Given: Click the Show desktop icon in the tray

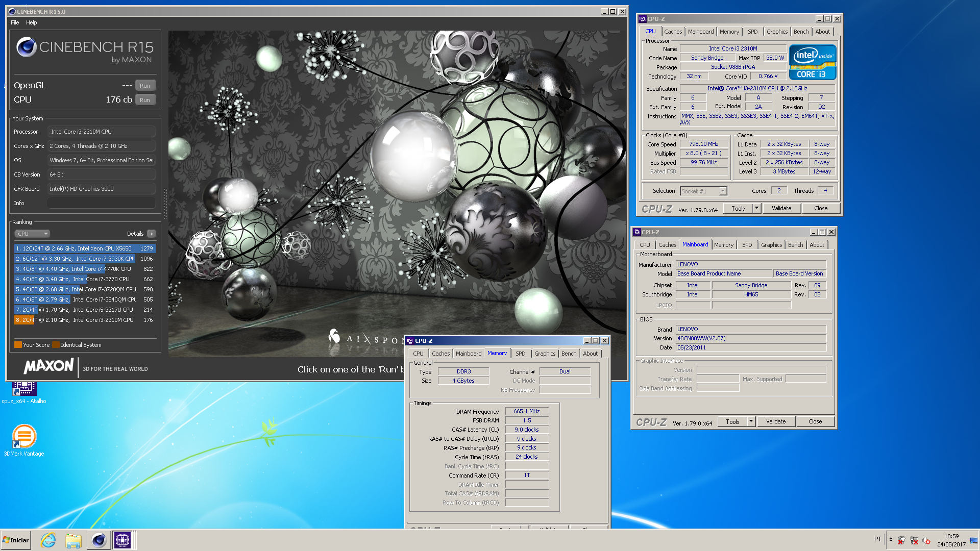Looking at the screenshot, I should pyautogui.click(x=974, y=540).
